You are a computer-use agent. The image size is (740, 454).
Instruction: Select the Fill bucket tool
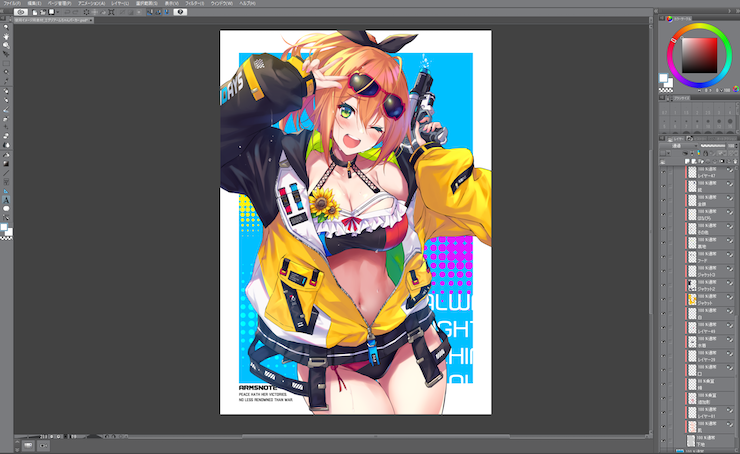tap(6, 154)
